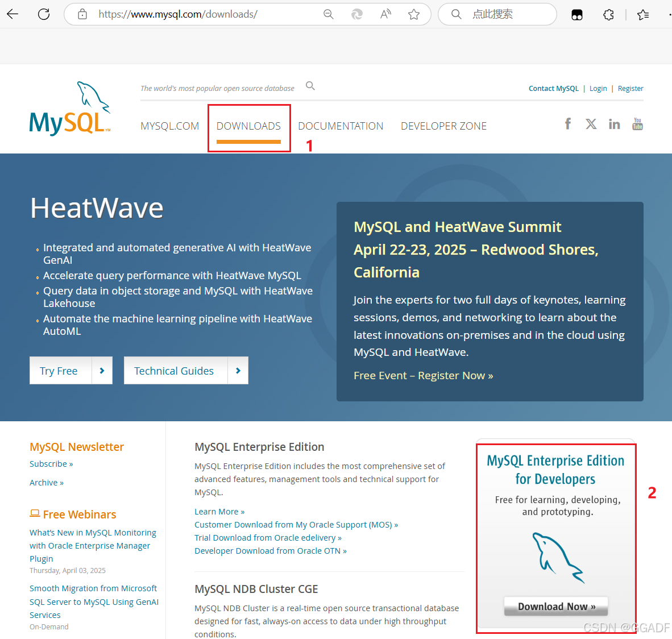Click Learn More link under Enterprise Edition
Image resolution: width=672 pixels, height=639 pixels.
coord(219,512)
